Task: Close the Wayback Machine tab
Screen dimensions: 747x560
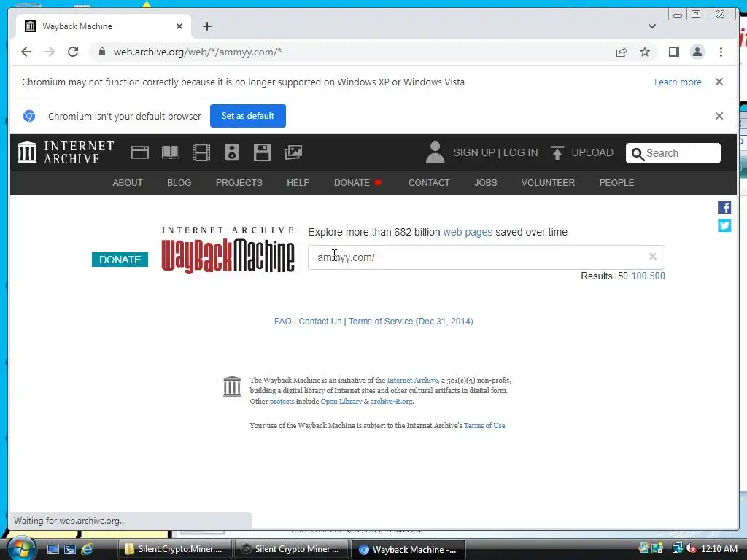Action: coord(179,26)
